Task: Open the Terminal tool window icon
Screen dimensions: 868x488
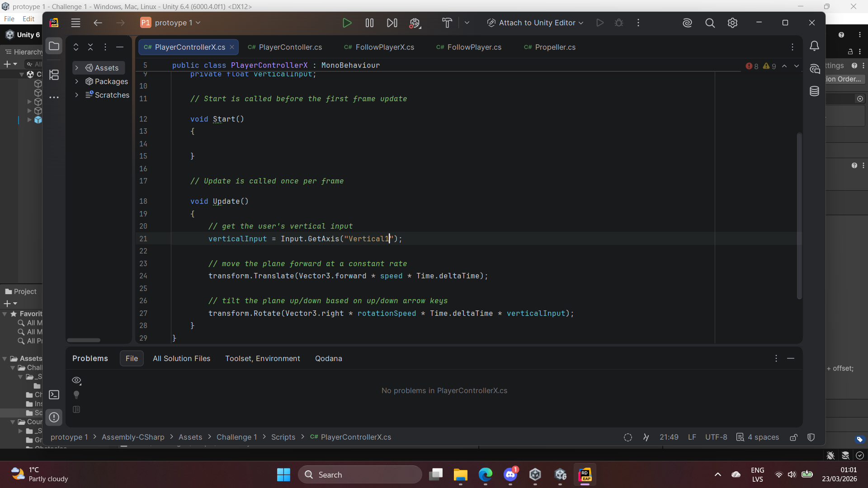Action: tap(54, 395)
